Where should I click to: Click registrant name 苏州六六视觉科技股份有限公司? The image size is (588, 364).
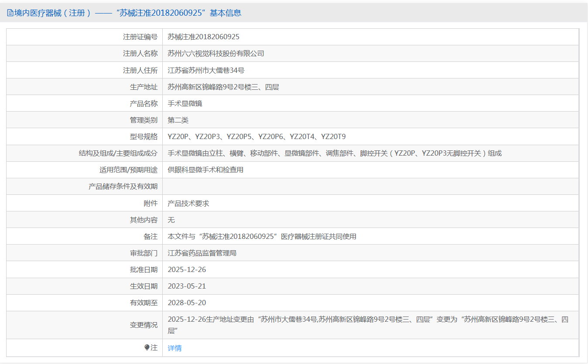[216, 54]
